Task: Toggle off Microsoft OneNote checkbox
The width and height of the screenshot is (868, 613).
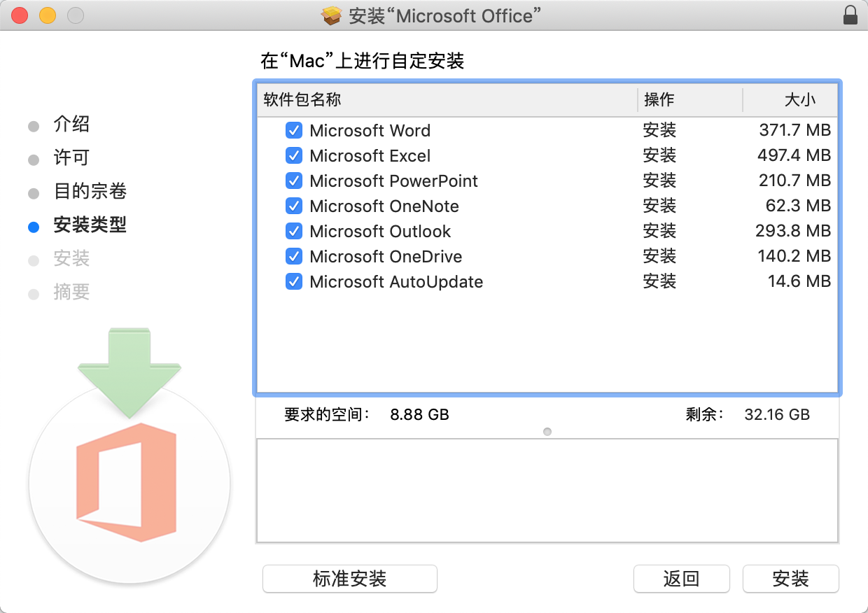Action: (x=294, y=206)
